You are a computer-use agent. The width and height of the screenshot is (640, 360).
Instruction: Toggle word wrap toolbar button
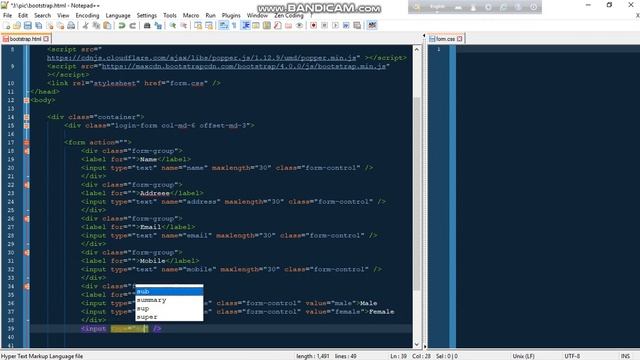[x=224, y=25]
